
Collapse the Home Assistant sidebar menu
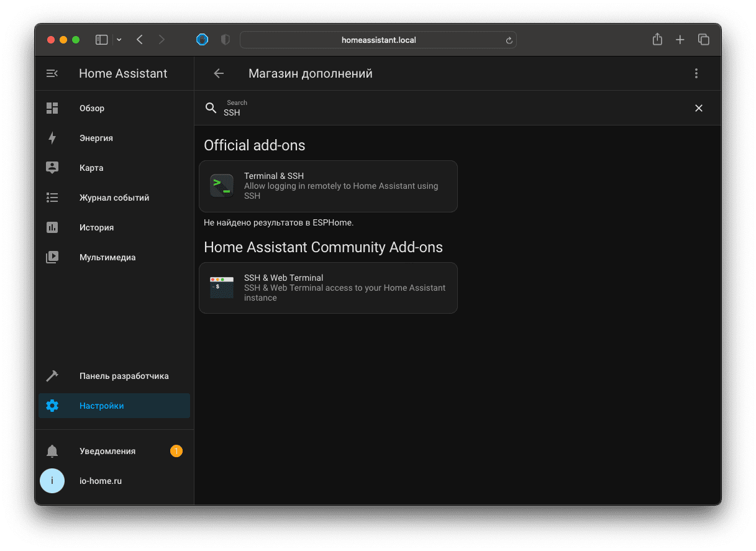point(52,73)
